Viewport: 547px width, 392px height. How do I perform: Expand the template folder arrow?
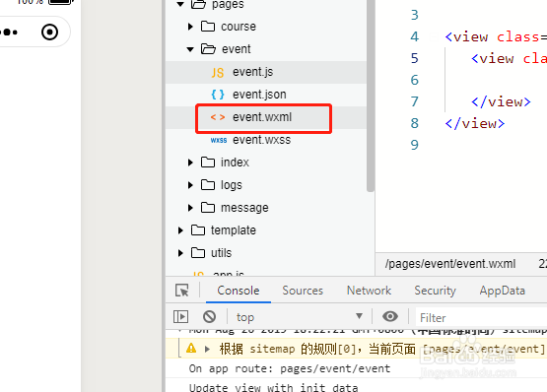click(180, 230)
